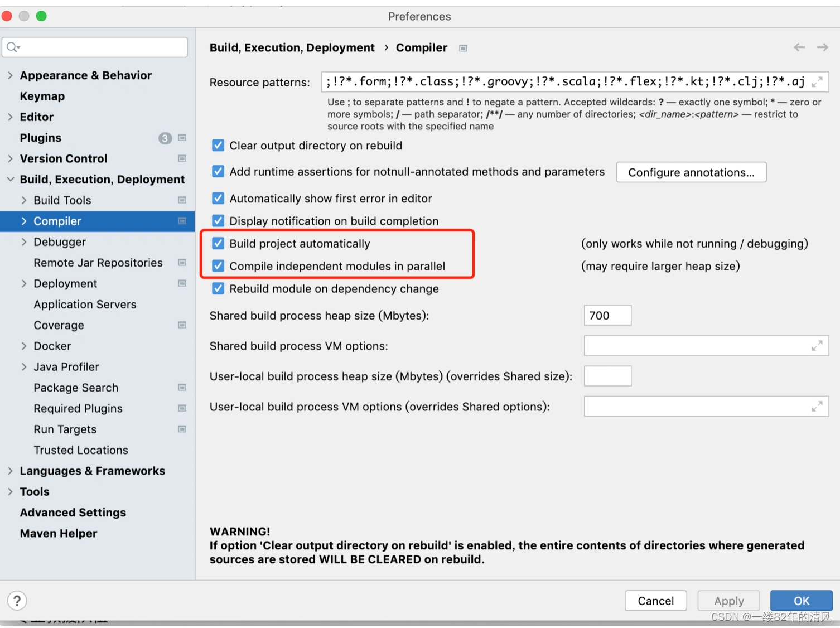
Task: Click the back navigation arrow
Action: [799, 47]
